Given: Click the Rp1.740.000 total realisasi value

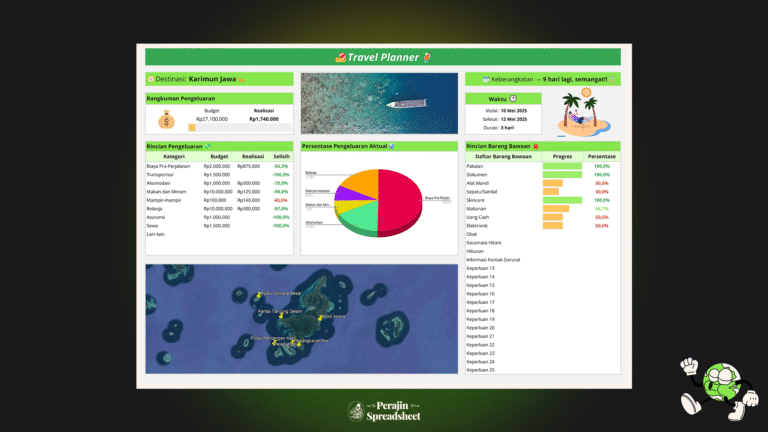Looking at the screenshot, I should point(264,119).
